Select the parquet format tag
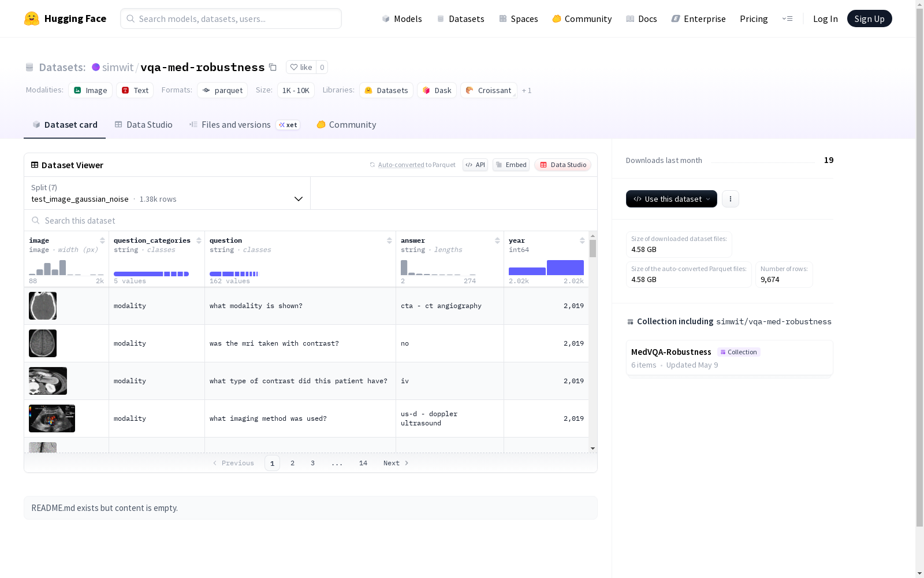The width and height of the screenshot is (924, 578). coord(222,90)
